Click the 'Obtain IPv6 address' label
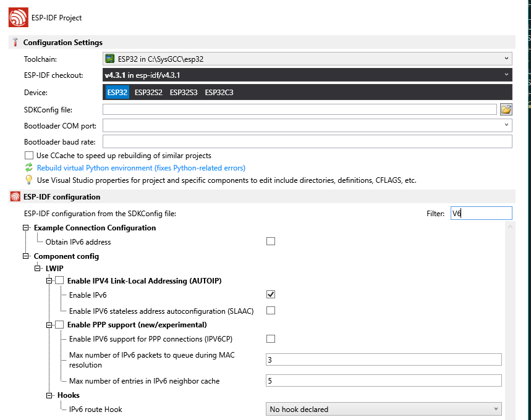The image size is (531, 420). (x=79, y=242)
